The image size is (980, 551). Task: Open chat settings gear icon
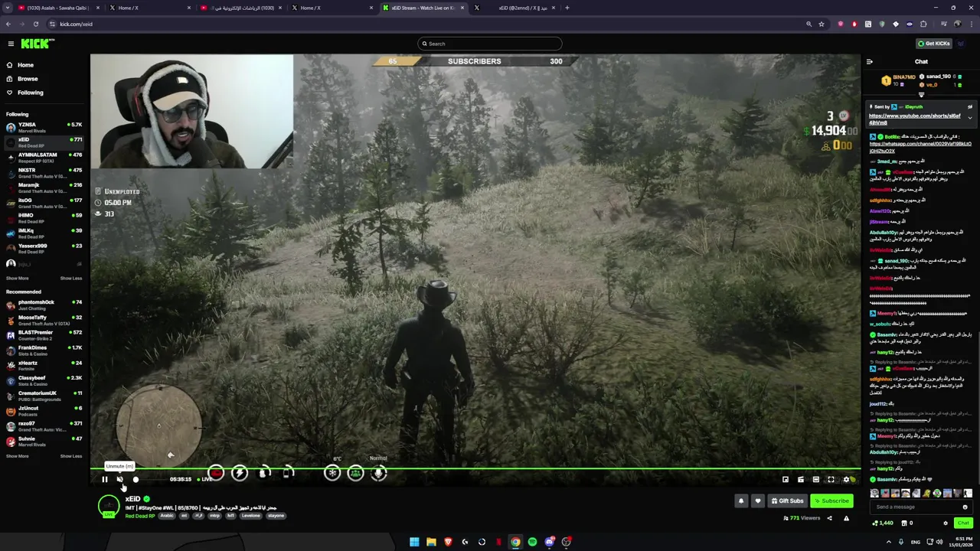pos(946,523)
